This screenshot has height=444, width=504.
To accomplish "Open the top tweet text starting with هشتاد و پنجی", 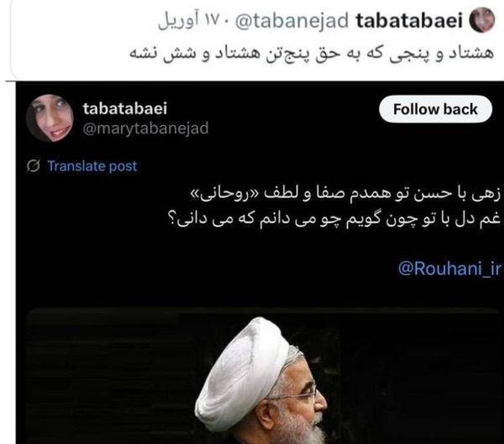I will coord(311,54).
